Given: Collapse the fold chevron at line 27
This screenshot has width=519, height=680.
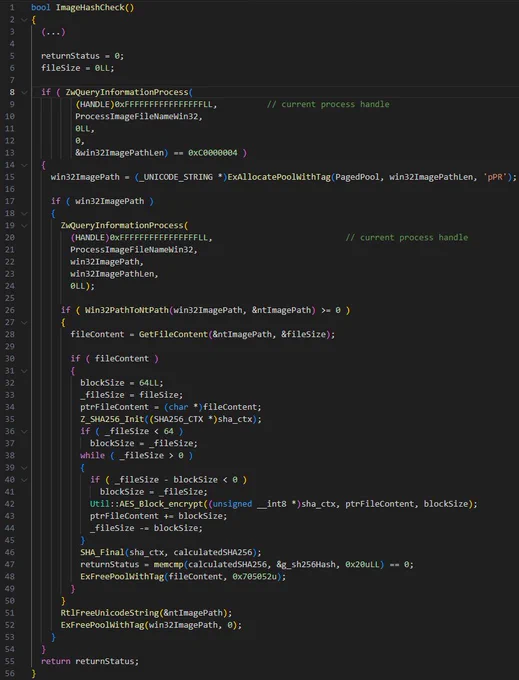Looking at the screenshot, I should pyautogui.click(x=24, y=322).
